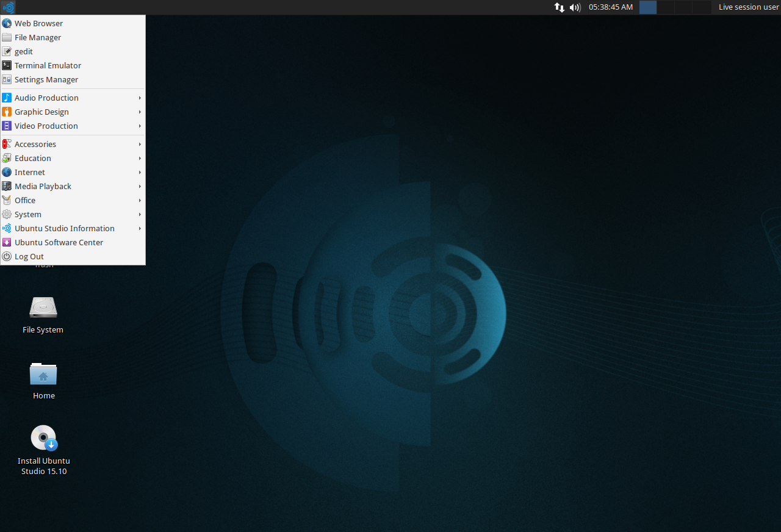This screenshot has width=781, height=532.
Task: Launch Ubuntu Software Center
Action: coord(59,242)
